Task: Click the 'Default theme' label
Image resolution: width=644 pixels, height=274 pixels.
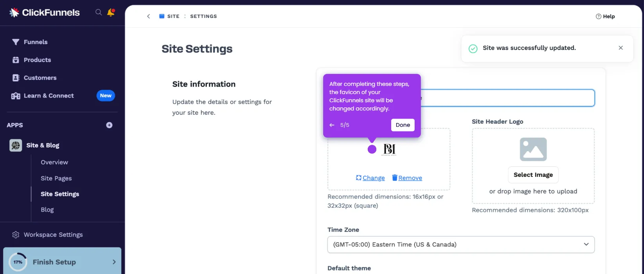Action: pos(349,268)
